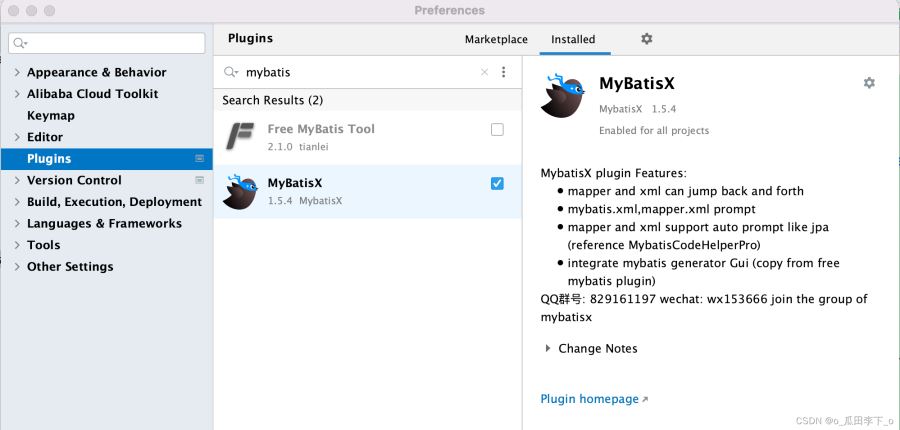Click the 'Enabled for all projects' text

654,131
